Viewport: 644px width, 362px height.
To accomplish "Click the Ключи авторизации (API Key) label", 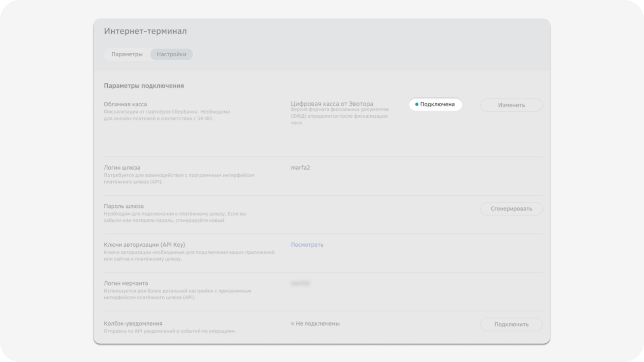I will (144, 245).
